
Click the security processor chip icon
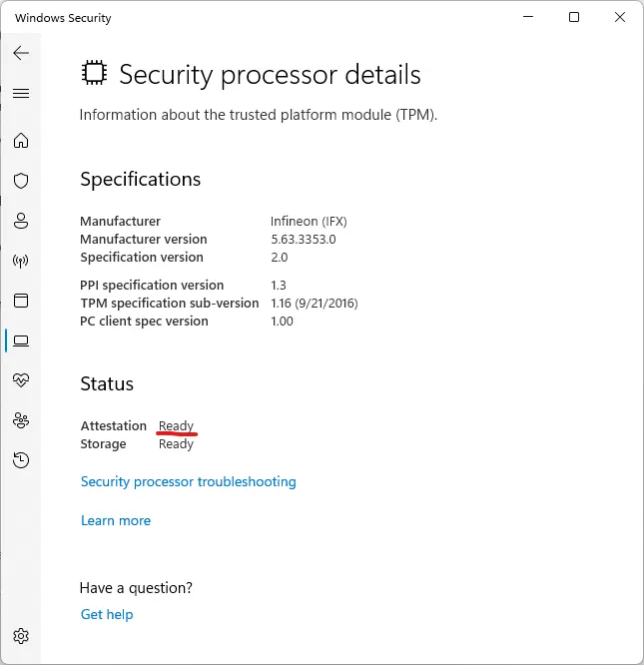pos(94,73)
